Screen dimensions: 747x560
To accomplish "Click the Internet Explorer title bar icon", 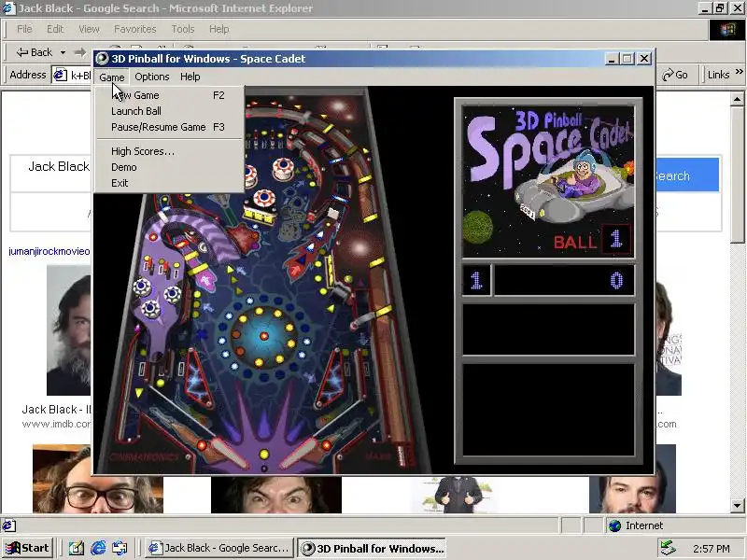I will click(8, 8).
